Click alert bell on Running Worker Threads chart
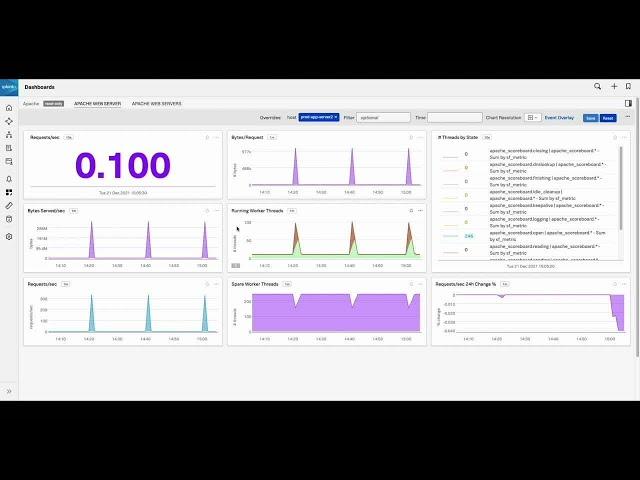This screenshot has height=480, width=640. [411, 211]
